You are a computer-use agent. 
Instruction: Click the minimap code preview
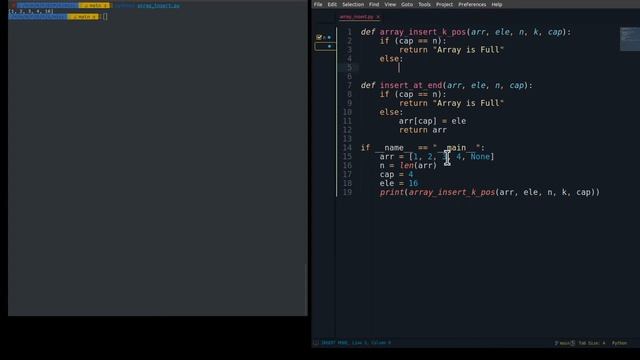point(629,39)
